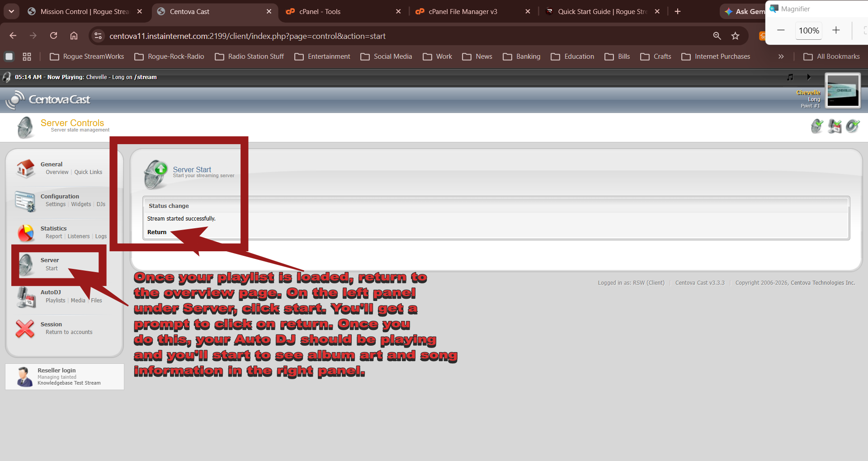This screenshot has width=868, height=461.
Task: Click the Session red X icon
Action: coord(25,329)
